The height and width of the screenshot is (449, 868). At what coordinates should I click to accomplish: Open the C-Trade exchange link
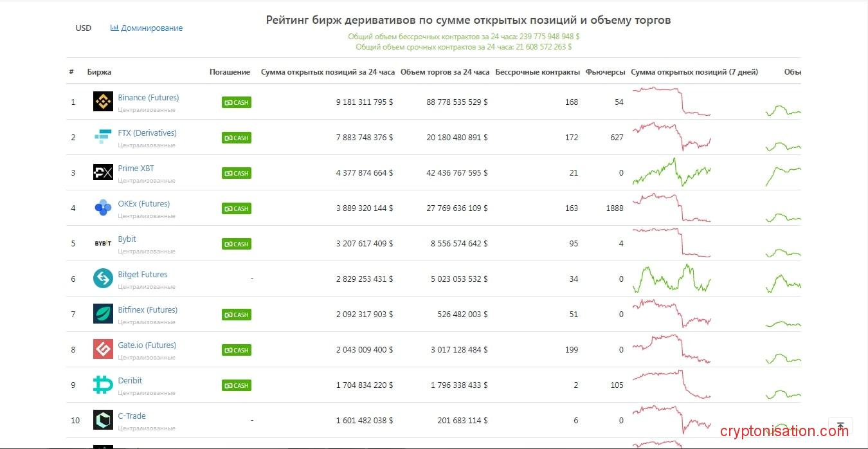[x=132, y=416]
